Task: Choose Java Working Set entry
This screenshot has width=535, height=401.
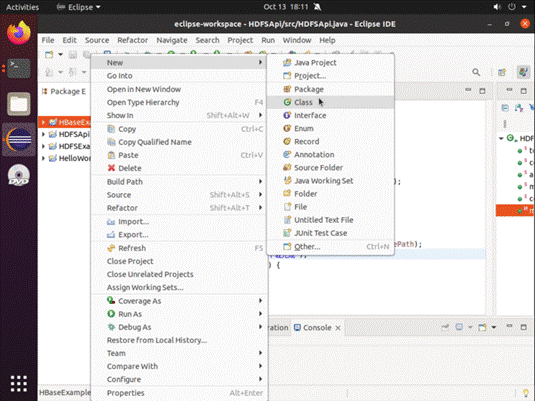Action: click(330, 181)
